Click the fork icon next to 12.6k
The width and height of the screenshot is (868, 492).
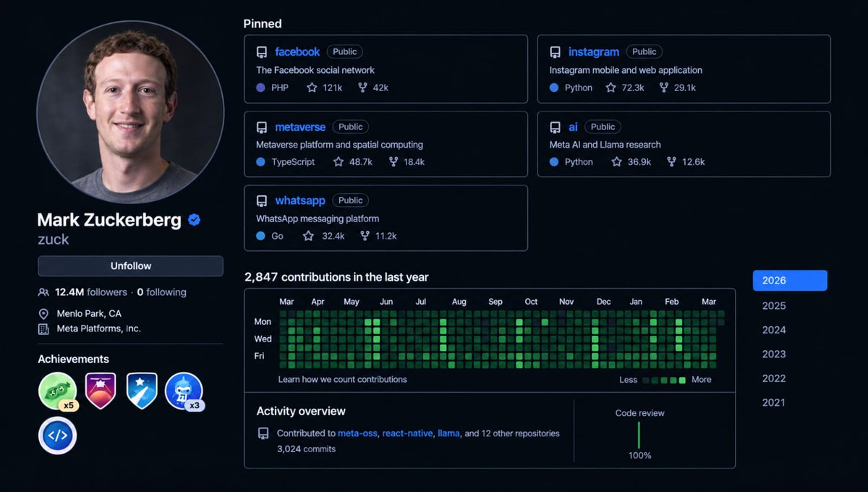coord(671,162)
